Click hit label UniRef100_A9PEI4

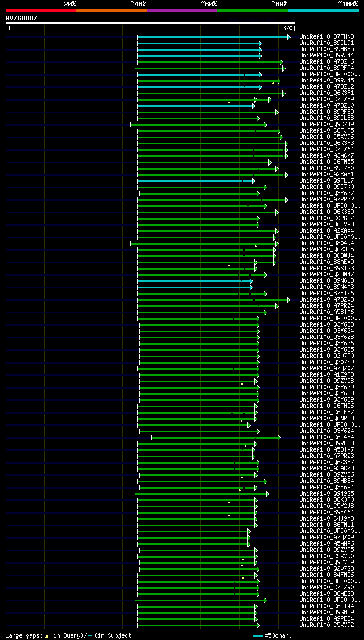point(326,619)
